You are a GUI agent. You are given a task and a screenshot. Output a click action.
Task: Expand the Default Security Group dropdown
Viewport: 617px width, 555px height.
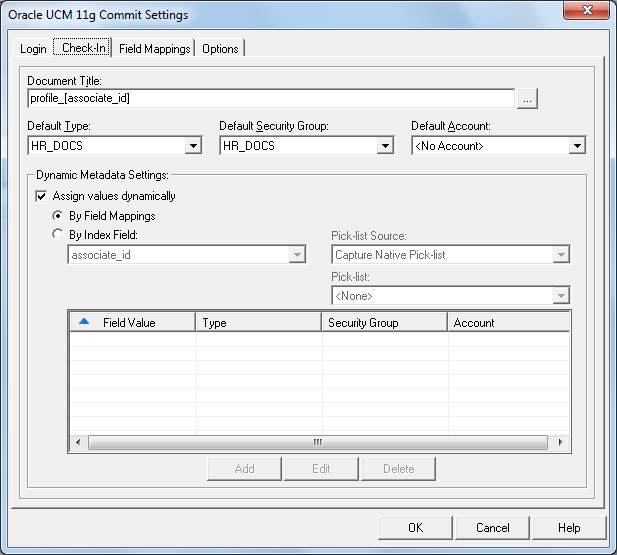pos(385,146)
